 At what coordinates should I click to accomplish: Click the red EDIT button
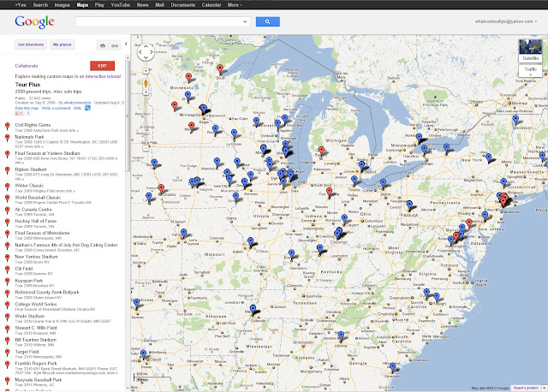[x=103, y=66]
